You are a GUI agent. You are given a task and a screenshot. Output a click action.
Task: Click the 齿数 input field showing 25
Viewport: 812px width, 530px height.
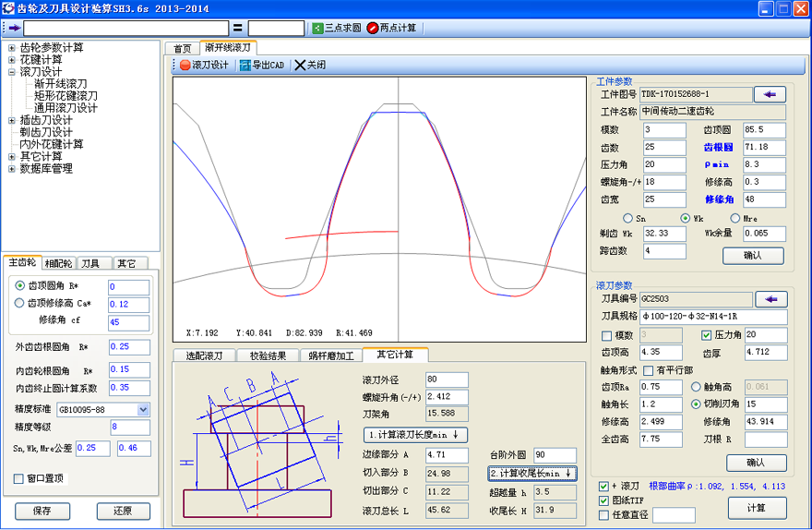click(x=664, y=148)
